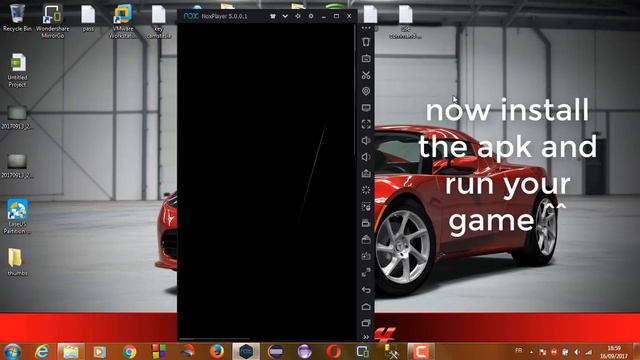
Task: Click the FR language indicator in tray
Action: pyautogui.click(x=519, y=351)
